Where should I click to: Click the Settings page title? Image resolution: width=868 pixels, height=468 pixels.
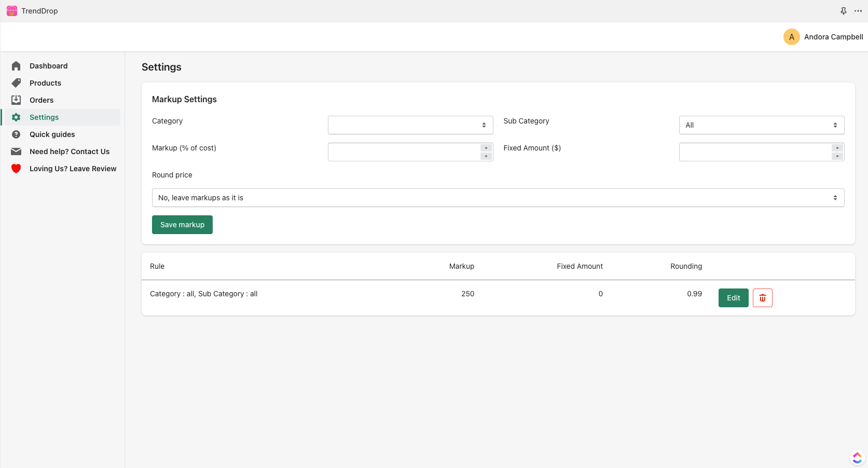tap(161, 67)
